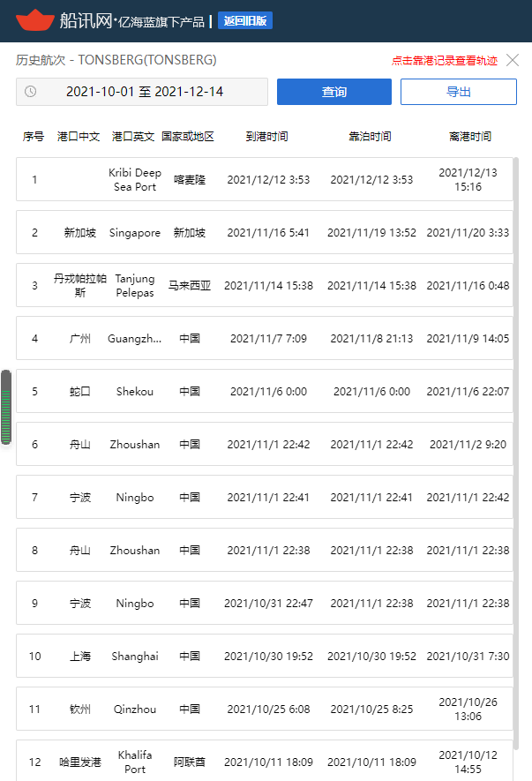Click the red 点击靠港记录查看轨迹 hint text
532x781 pixels.
point(445,61)
